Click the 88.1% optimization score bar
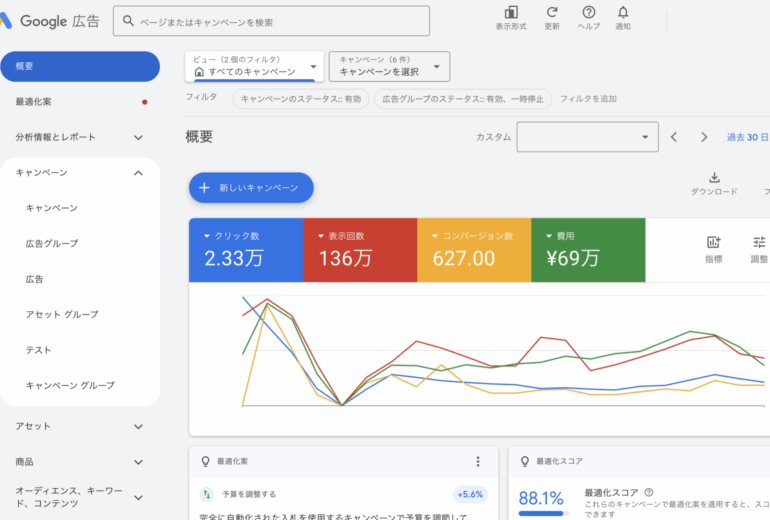The image size is (770, 520). coord(543,514)
